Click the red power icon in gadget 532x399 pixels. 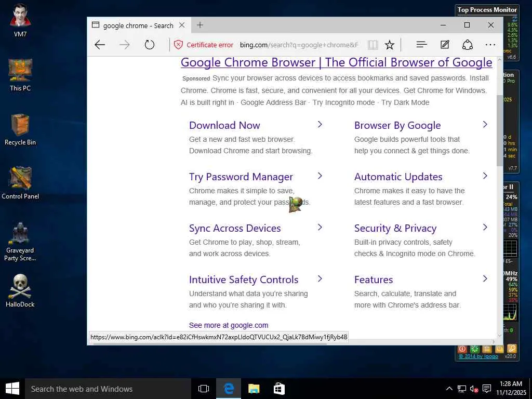tap(462, 349)
